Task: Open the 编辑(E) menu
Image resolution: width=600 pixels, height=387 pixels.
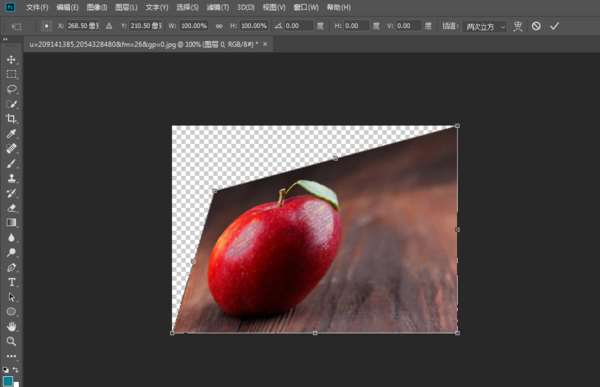Action: tap(67, 7)
